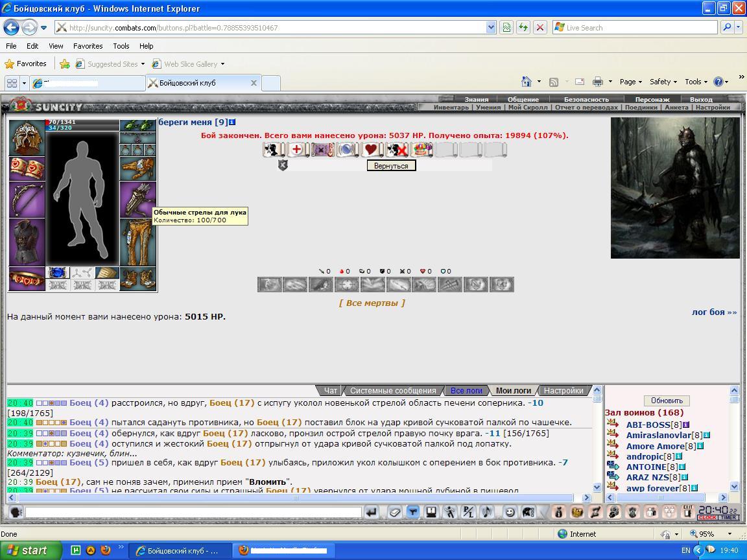The height and width of the screenshot is (560, 747).
Task: Use the head silhouette with red X scroll
Action: click(x=396, y=150)
